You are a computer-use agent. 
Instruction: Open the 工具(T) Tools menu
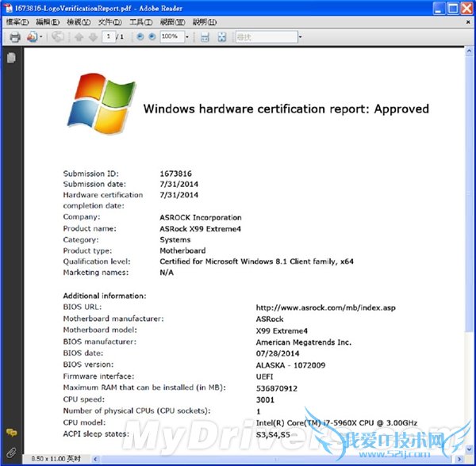pos(141,22)
